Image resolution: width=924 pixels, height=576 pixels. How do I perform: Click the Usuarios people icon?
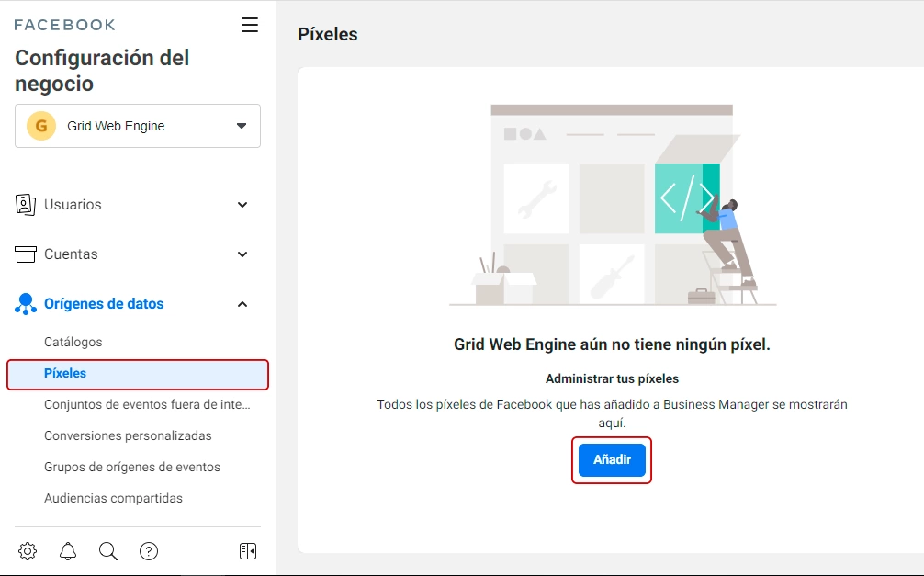[x=26, y=205]
